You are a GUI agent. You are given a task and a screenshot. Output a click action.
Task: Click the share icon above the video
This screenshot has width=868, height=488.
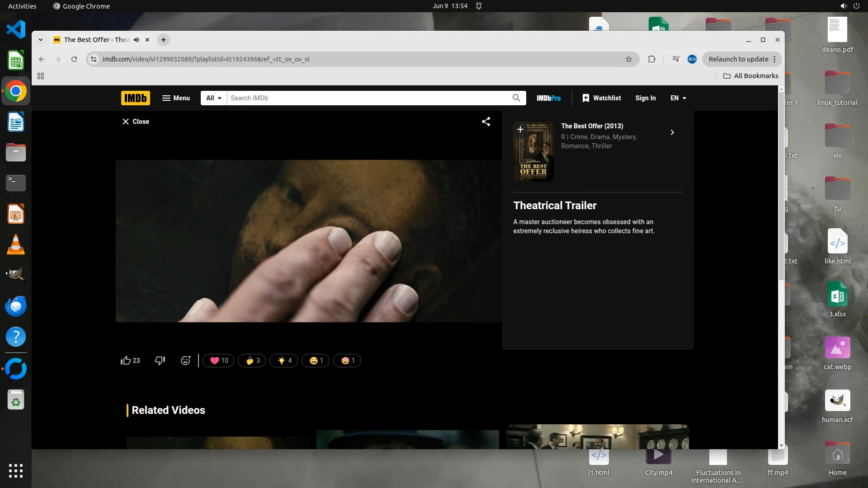pos(486,122)
